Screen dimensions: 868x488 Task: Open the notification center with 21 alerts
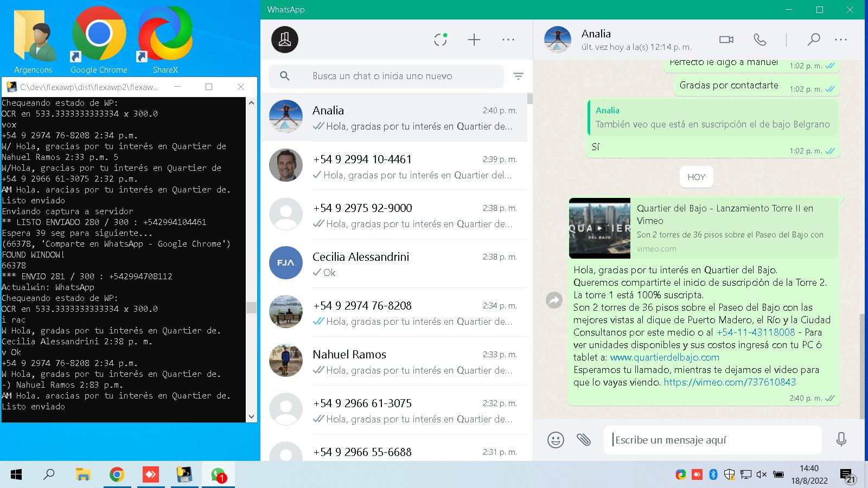coord(847,476)
